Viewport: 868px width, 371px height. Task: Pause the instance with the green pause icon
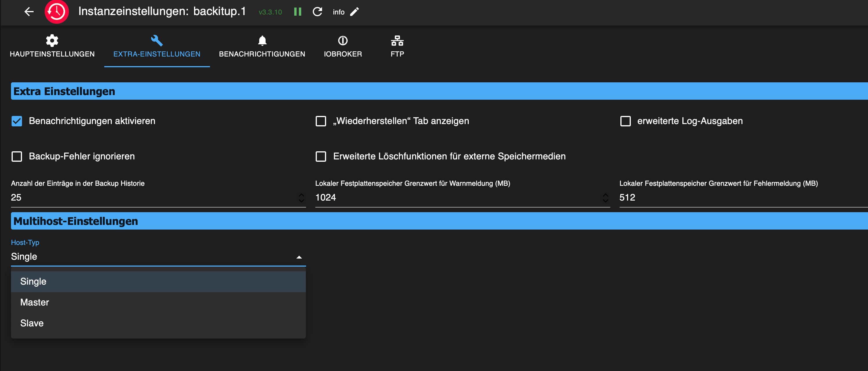[297, 12]
